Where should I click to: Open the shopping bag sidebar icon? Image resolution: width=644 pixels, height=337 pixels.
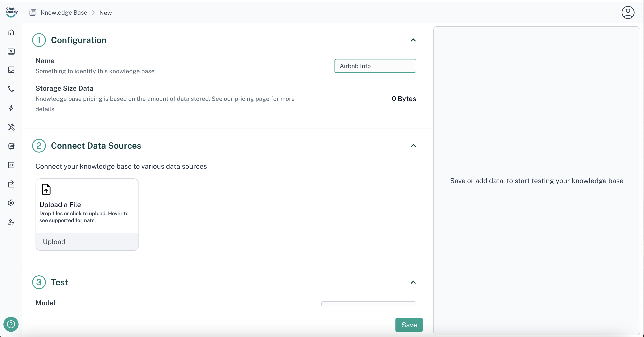click(11, 184)
